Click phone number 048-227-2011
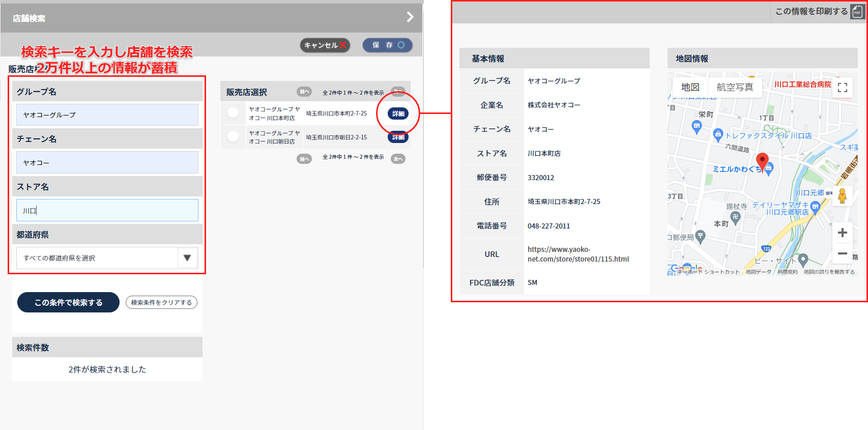This screenshot has width=868, height=430. pos(548,226)
